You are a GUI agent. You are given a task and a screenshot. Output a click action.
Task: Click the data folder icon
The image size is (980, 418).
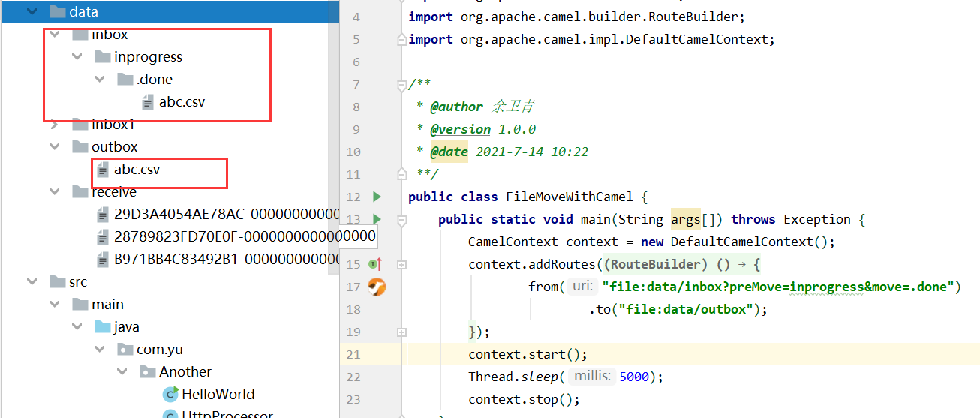coord(57,11)
